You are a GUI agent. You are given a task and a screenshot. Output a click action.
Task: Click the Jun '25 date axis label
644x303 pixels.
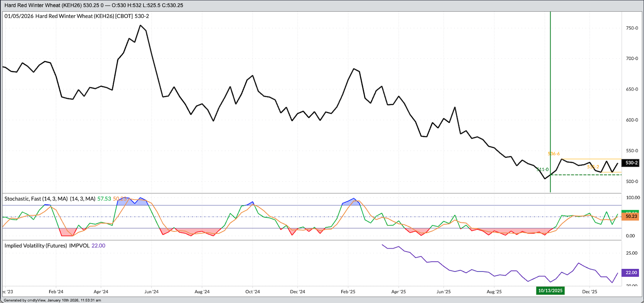point(444,292)
